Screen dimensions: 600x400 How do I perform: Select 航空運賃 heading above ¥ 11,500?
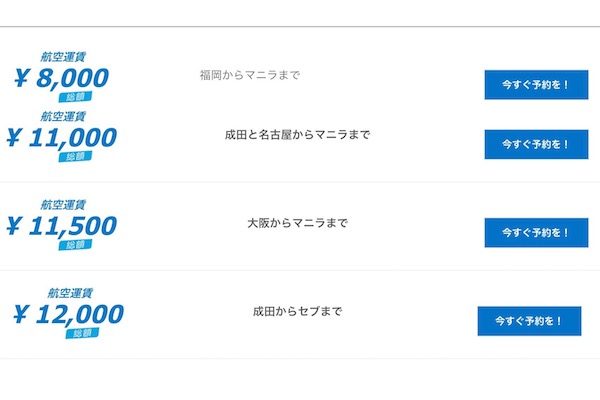click(x=63, y=204)
